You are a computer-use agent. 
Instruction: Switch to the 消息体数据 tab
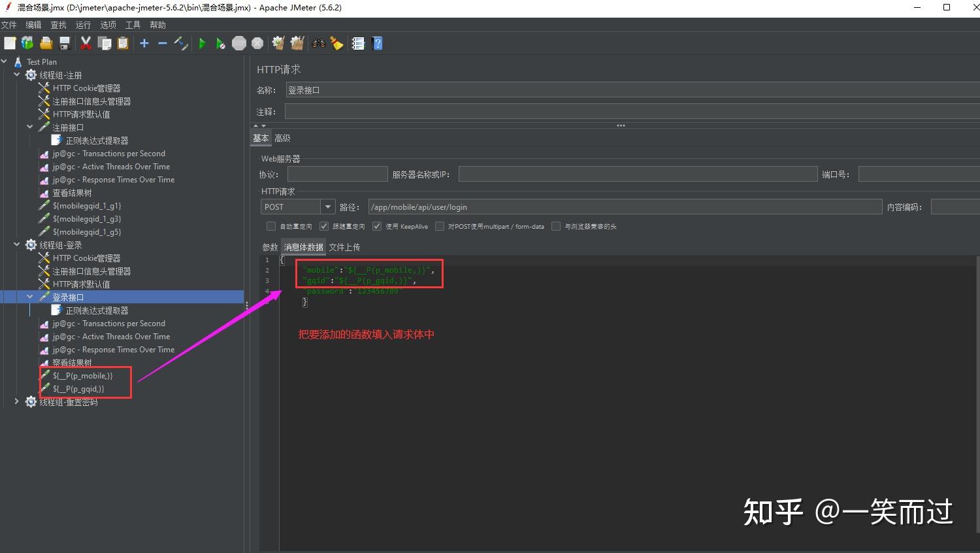(304, 247)
